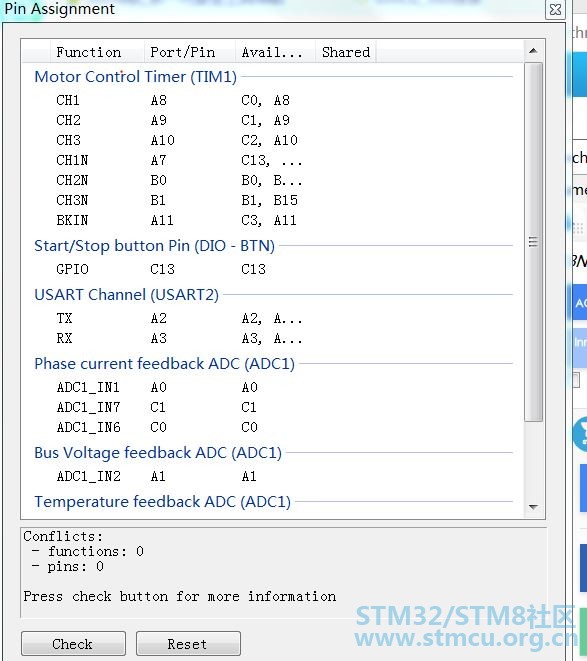Image resolution: width=587 pixels, height=661 pixels.
Task: Click port/pin B0 of CH2N
Action: [x=159, y=180]
